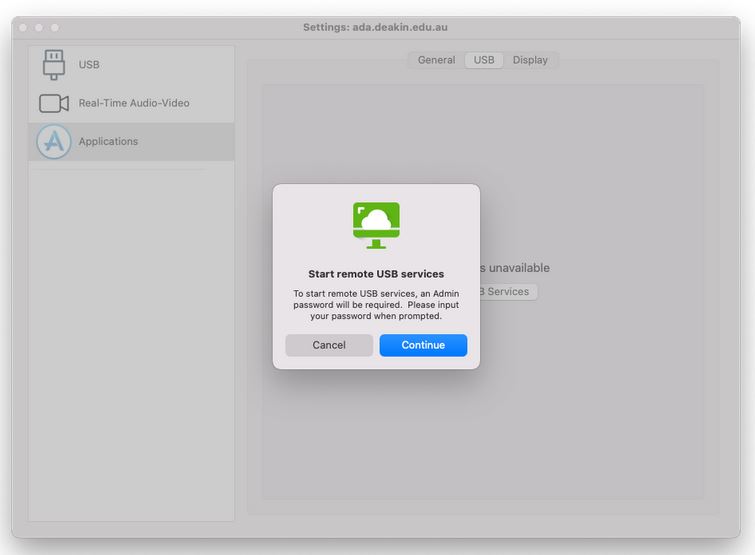
Task: Open Real-Time Audio-Video label in sidebar
Action: 134,103
